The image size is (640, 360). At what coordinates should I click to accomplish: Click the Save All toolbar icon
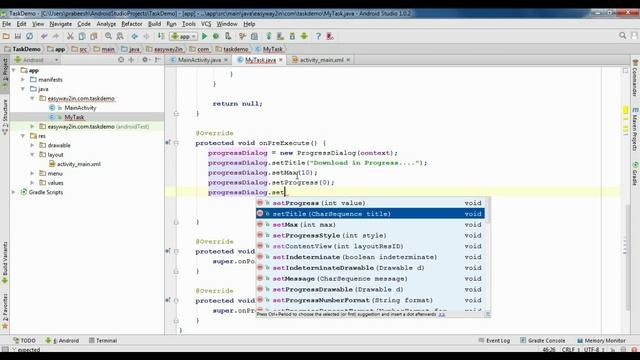[x=18, y=36]
